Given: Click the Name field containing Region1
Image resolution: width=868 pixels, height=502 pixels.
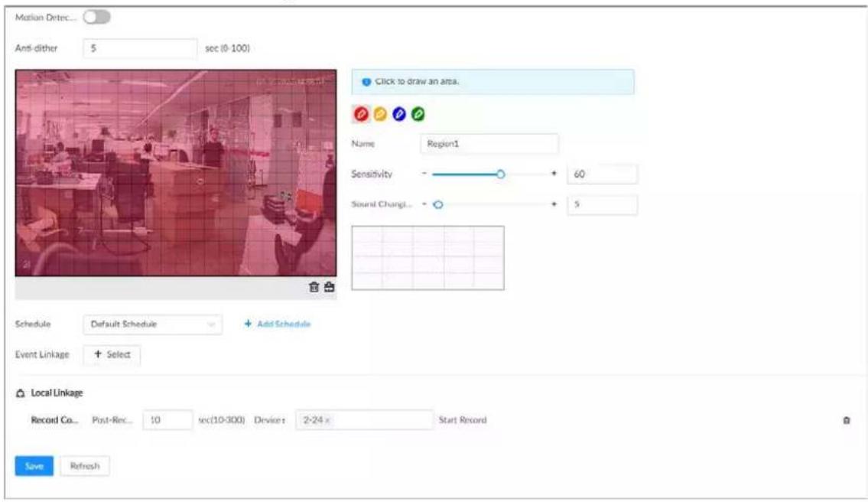Looking at the screenshot, I should click(x=489, y=144).
